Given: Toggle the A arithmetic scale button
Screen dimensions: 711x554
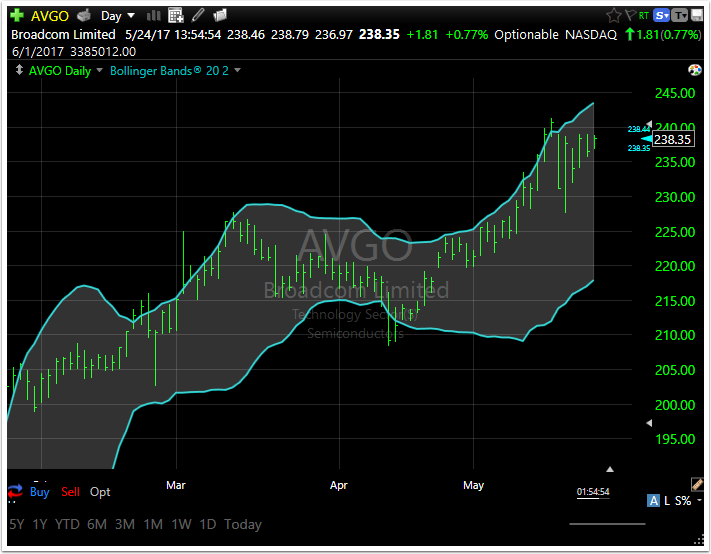Looking at the screenshot, I should click(653, 501).
